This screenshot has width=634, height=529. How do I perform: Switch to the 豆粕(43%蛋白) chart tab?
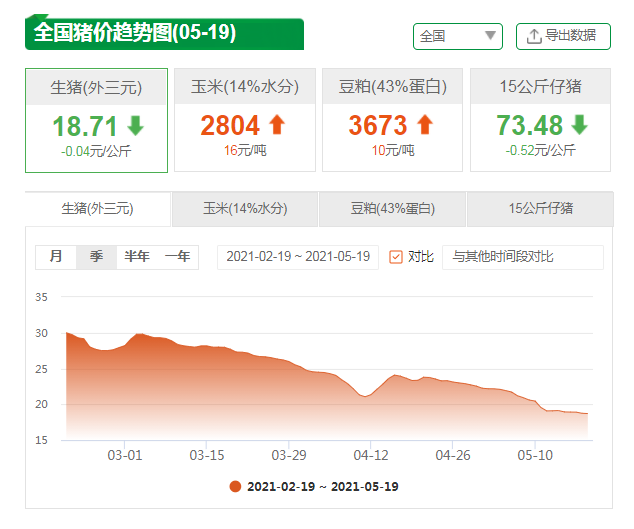[393, 209]
